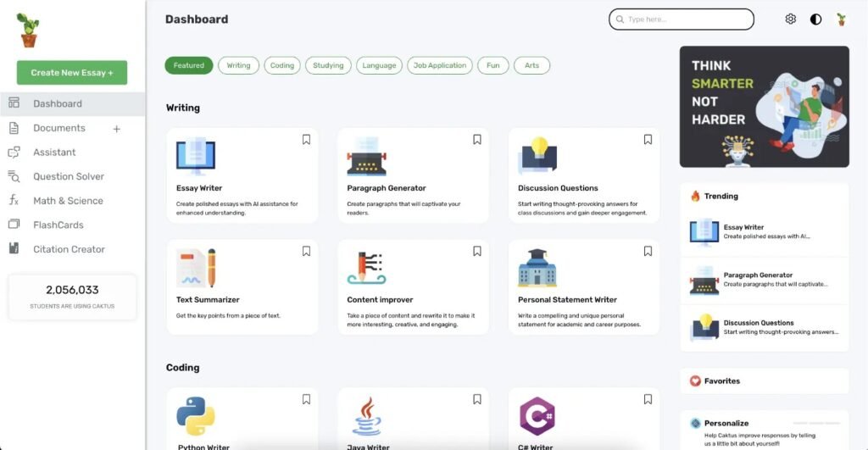
Task: Open the Personal Statement Writer building icon
Action: 537,268
